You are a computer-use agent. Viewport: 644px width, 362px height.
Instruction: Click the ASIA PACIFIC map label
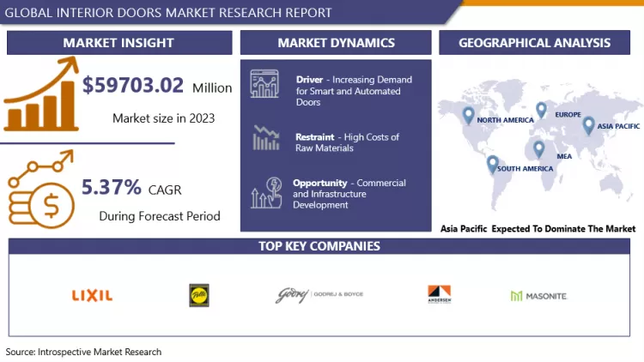pos(618,126)
